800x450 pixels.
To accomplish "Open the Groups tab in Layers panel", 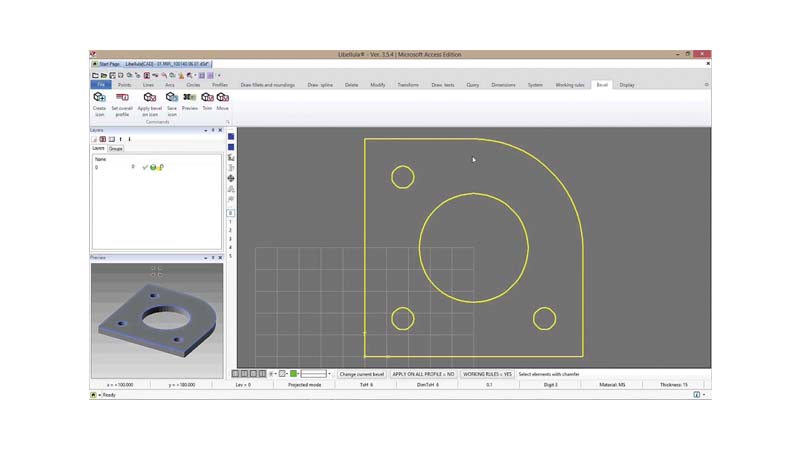I will point(116,148).
